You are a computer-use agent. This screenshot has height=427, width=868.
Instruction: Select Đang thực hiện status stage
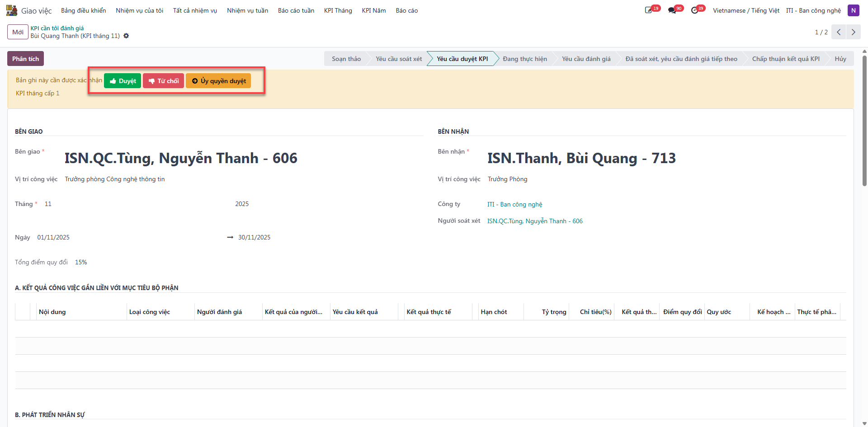525,59
